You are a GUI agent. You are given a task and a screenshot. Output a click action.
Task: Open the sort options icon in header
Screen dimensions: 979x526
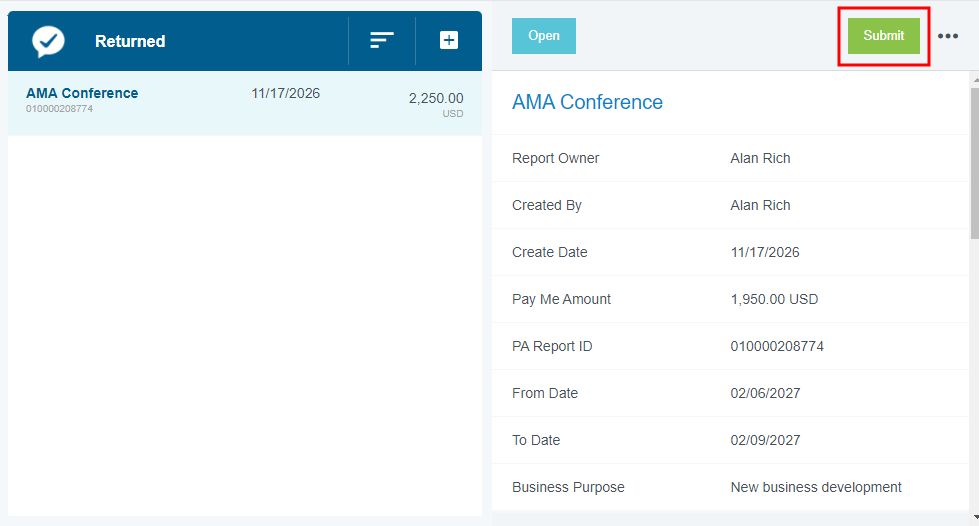[382, 41]
